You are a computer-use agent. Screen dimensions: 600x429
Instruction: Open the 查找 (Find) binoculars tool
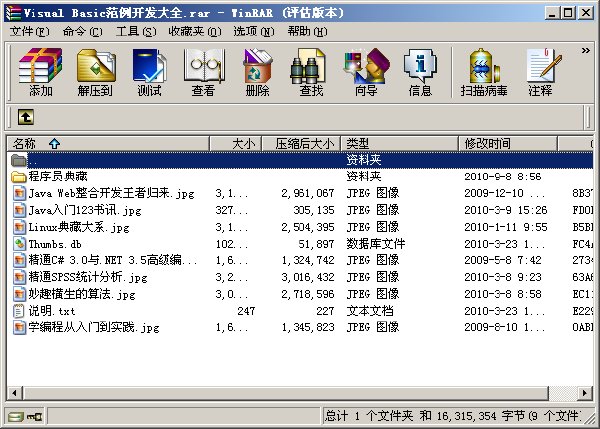click(x=311, y=72)
